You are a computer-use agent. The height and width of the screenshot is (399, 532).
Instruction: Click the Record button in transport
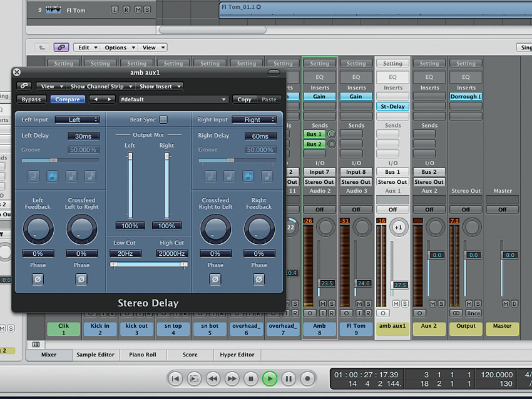tap(307, 378)
